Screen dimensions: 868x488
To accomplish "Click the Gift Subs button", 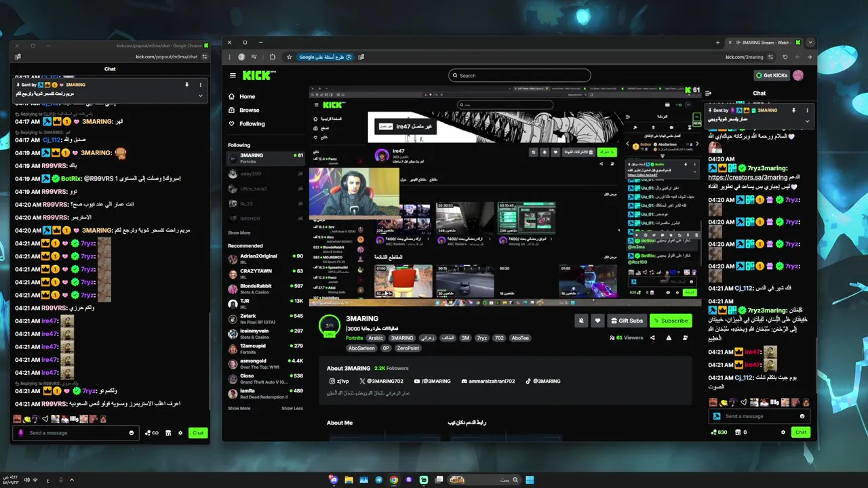I will pyautogui.click(x=626, y=321).
